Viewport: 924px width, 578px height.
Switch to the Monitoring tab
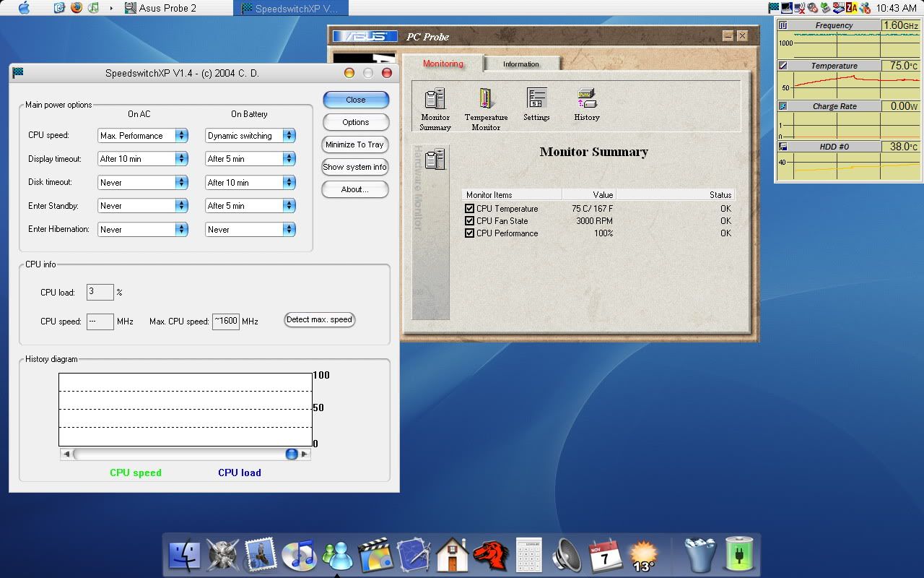pos(443,64)
